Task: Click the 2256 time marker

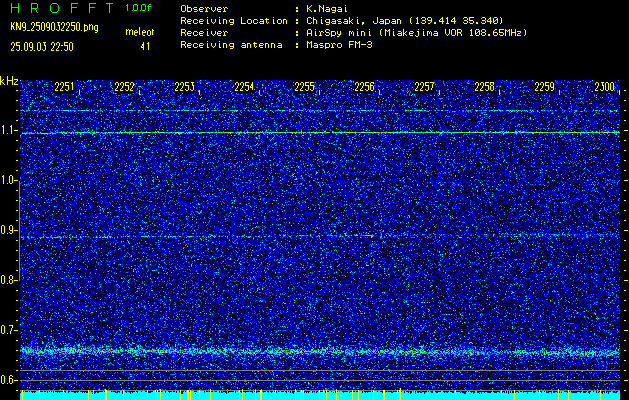Action: click(364, 87)
